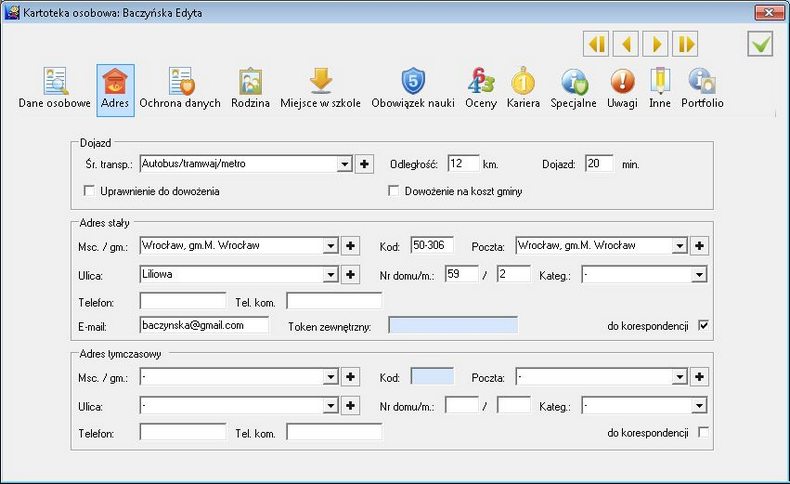Image resolution: width=790 pixels, height=484 pixels.
Task: Go to Miejsce w szkole section
Action: click(x=320, y=90)
